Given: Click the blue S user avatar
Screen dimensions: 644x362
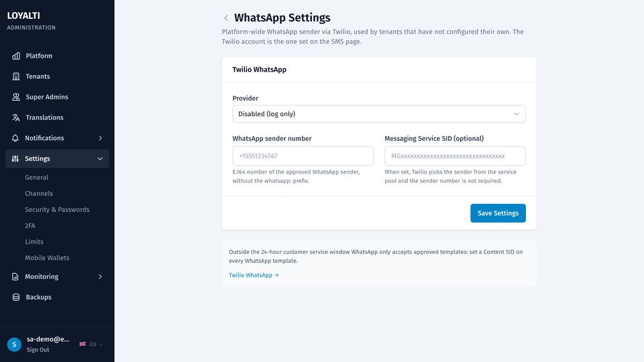Looking at the screenshot, I should coord(14,345).
